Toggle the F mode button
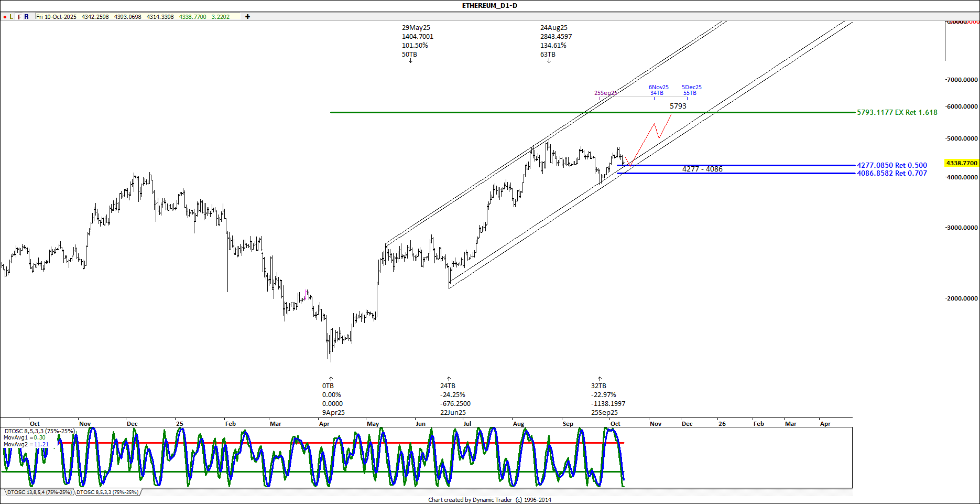980x504 pixels. 19,17
